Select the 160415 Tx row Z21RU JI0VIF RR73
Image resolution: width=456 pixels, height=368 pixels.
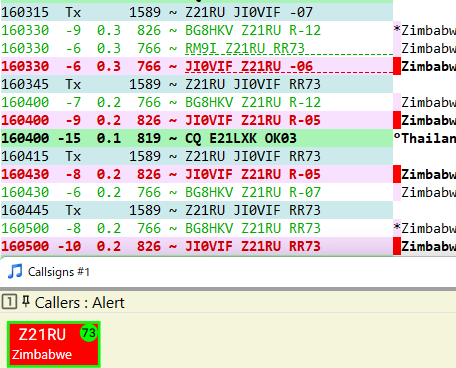tap(197, 156)
